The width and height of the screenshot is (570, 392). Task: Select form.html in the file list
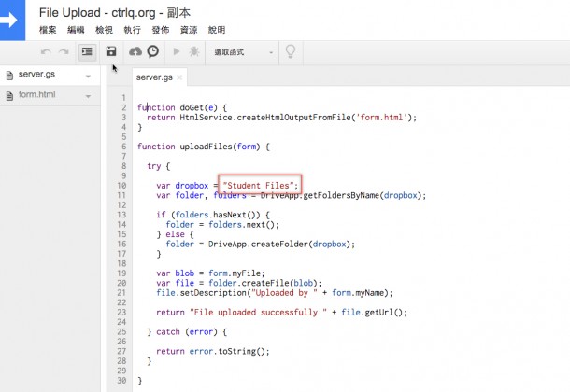[x=36, y=95]
